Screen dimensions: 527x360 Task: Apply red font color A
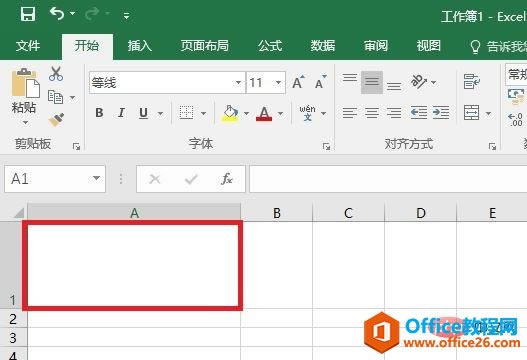pyautogui.click(x=264, y=113)
